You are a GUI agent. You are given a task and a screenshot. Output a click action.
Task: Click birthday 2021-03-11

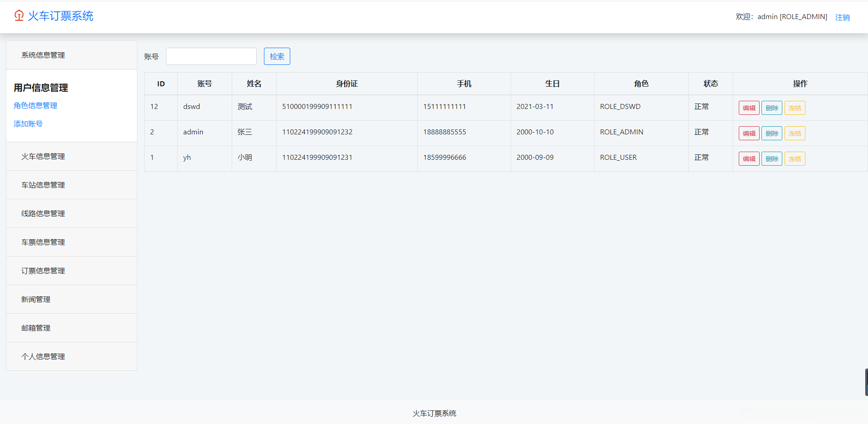pos(535,107)
